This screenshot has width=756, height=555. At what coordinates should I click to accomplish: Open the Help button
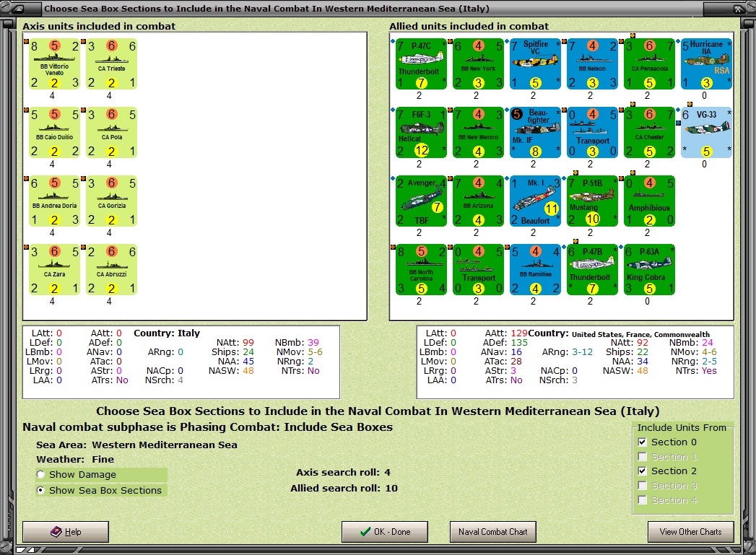(x=66, y=531)
